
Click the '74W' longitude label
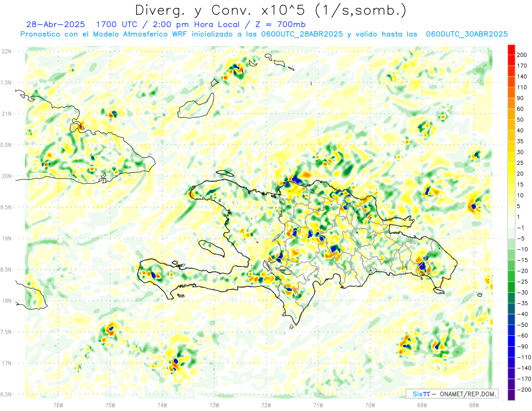tap(162, 405)
